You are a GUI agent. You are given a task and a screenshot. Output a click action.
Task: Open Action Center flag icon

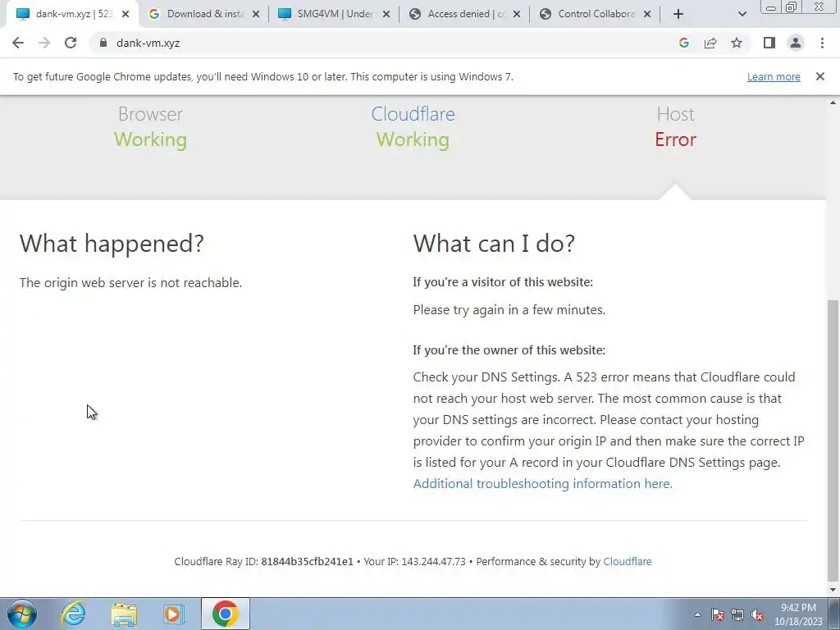(x=717, y=615)
